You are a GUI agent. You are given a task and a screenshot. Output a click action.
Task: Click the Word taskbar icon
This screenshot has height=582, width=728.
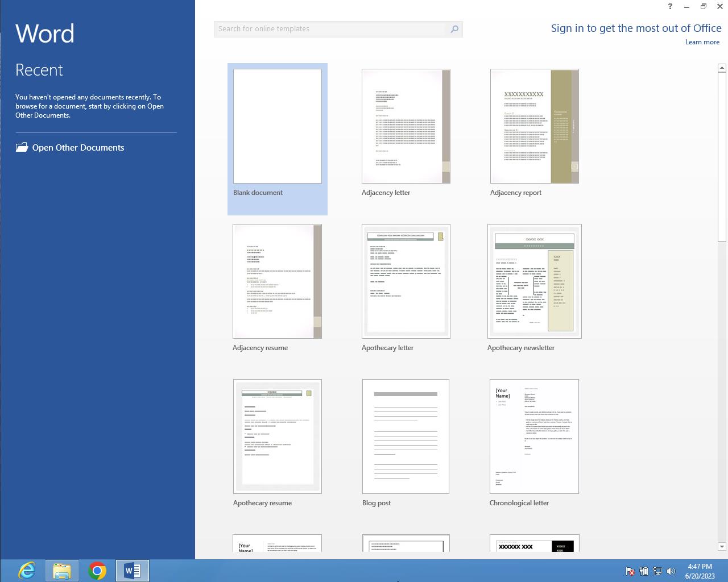133,570
